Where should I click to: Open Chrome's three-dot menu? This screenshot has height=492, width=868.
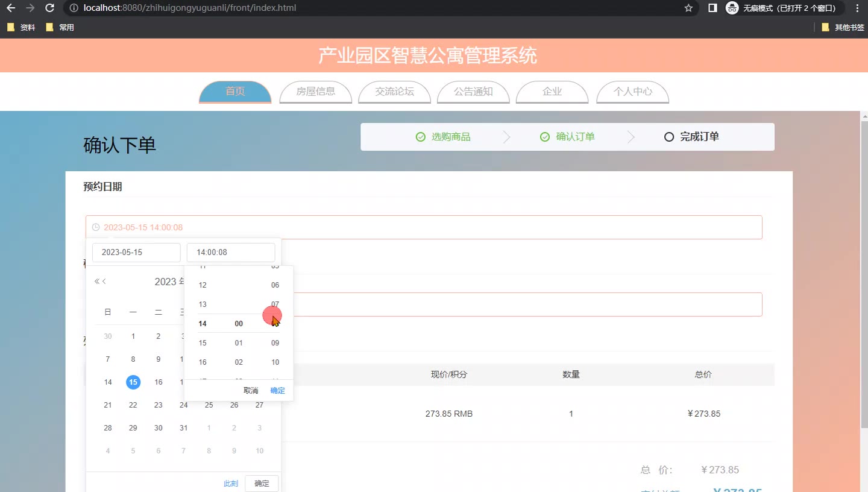point(857,8)
